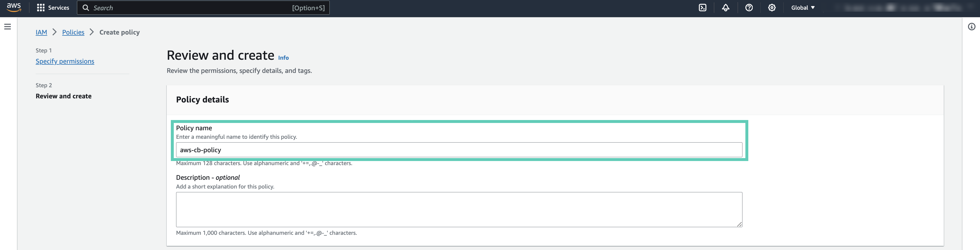Click the AWS logo home icon
The height and width of the screenshot is (250, 980).
coord(14,8)
